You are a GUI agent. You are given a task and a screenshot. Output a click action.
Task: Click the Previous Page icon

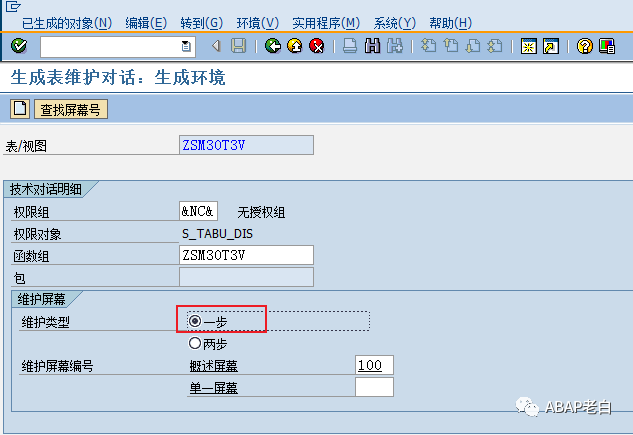pyautogui.click(x=451, y=46)
